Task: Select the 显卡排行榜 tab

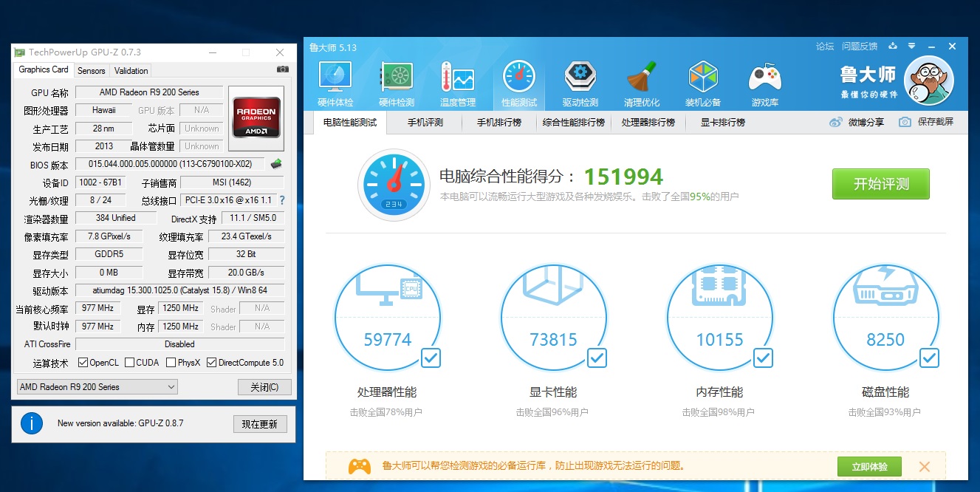Action: coord(723,123)
